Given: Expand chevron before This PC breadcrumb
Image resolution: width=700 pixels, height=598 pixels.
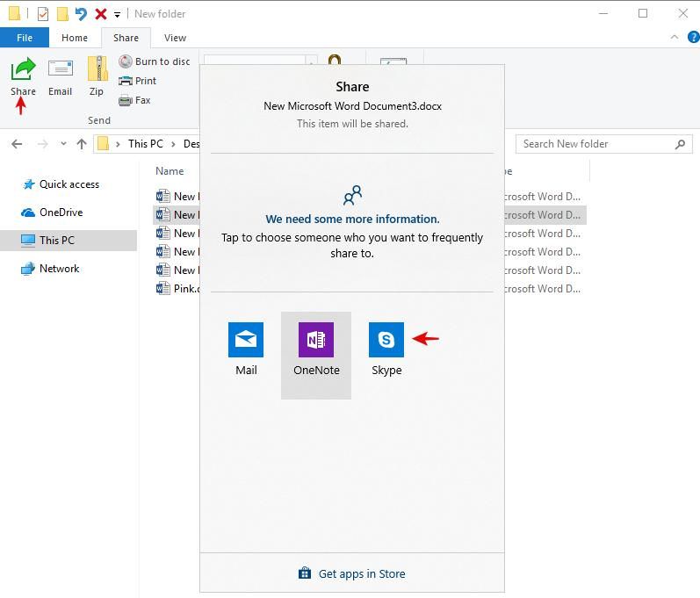Looking at the screenshot, I should 118,144.
